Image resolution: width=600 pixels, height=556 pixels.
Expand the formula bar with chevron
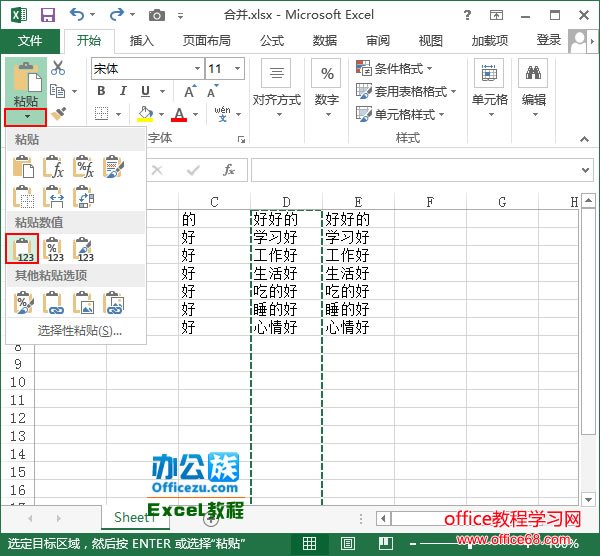(585, 170)
